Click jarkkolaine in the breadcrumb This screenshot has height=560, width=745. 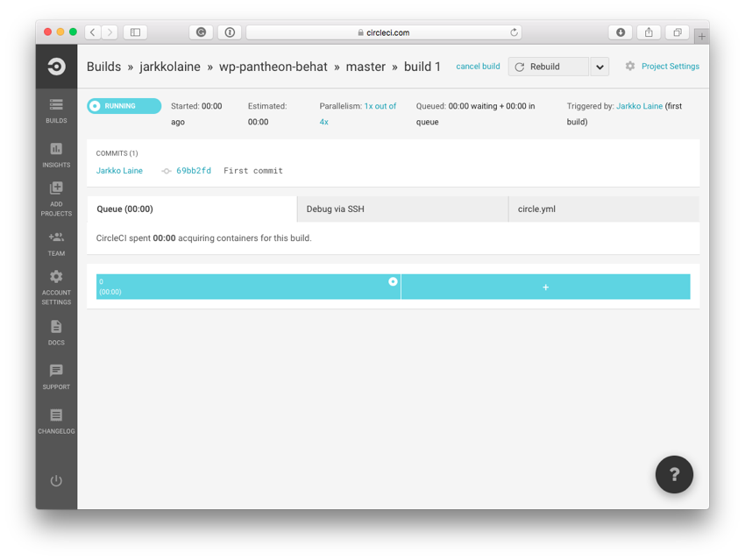pos(170,67)
